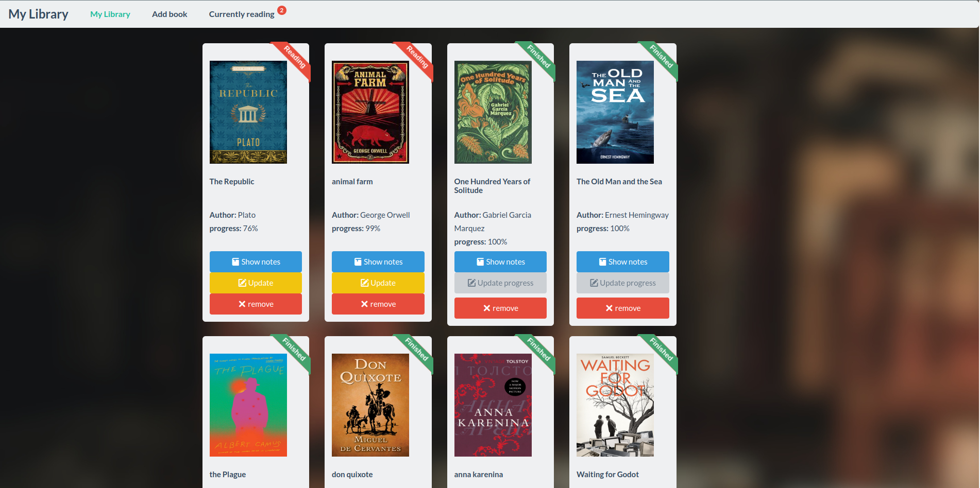980x488 pixels.
Task: Click the My Library brand title
Action: click(x=38, y=14)
